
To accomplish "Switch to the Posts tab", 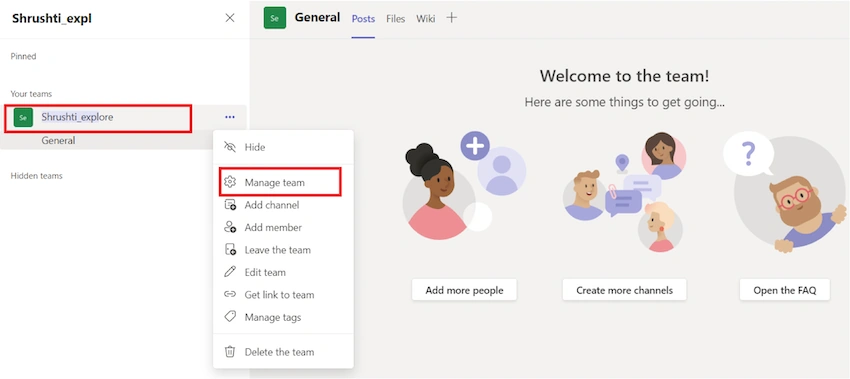I will 363,19.
